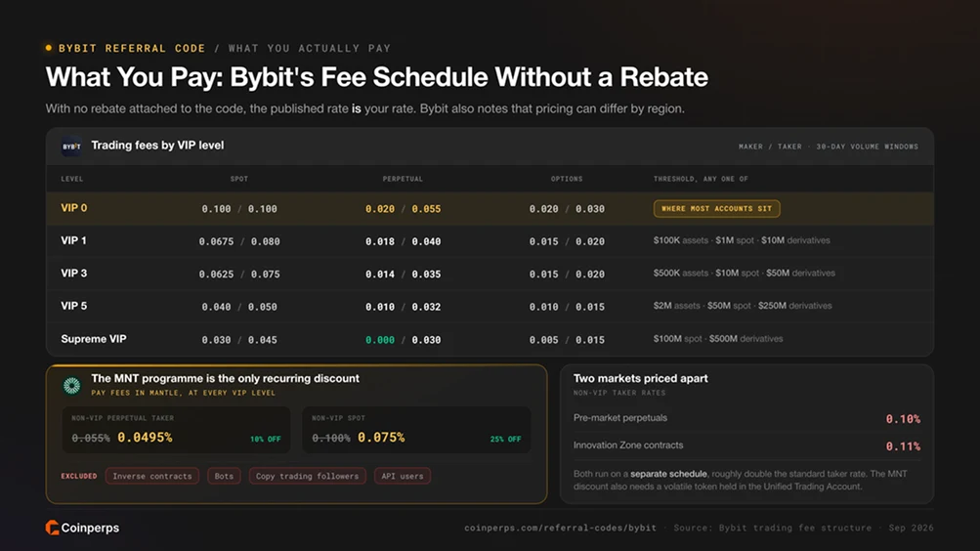980x551 pixels.
Task: Click the Two markets priced apart heading
Action: coord(641,379)
